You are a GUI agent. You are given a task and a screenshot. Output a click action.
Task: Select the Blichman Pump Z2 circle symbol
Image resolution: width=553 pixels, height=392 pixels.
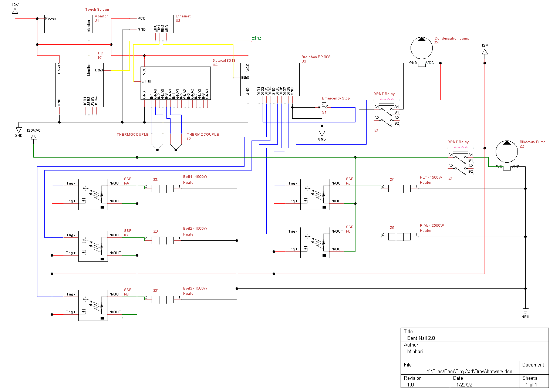coord(507,152)
